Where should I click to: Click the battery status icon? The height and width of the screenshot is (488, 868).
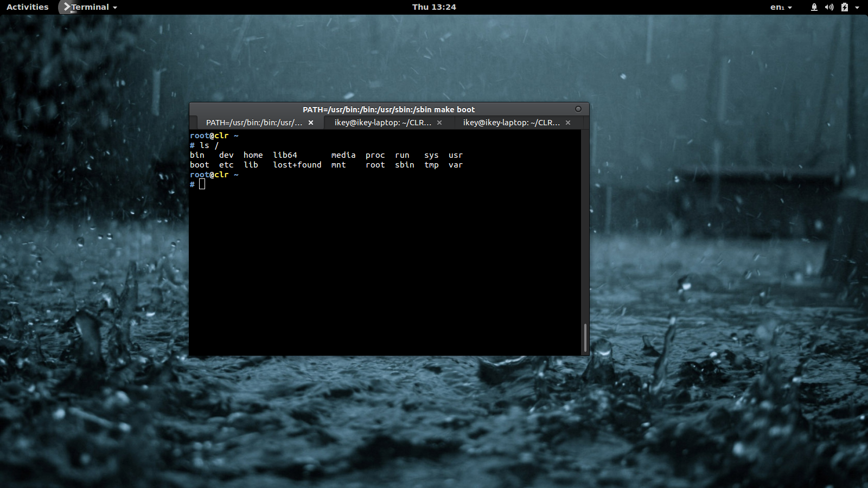[x=844, y=7]
